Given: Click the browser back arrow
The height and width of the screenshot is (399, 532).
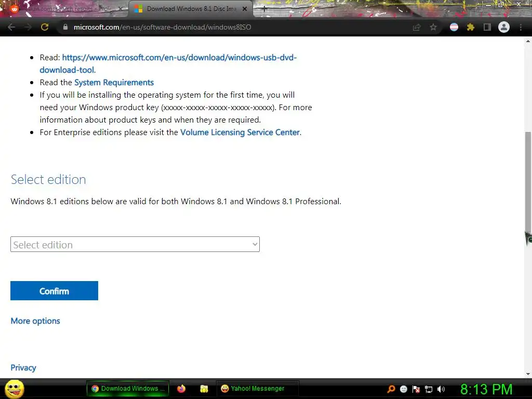Looking at the screenshot, I should point(11,27).
